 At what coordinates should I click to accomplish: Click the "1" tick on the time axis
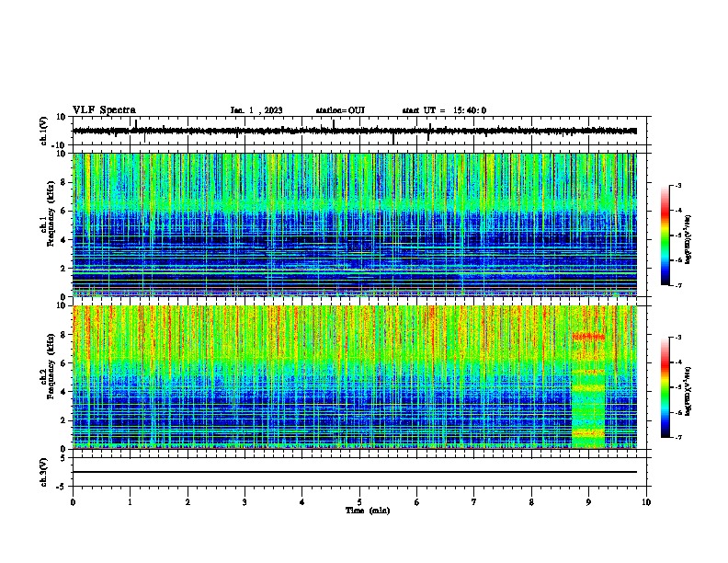click(130, 502)
